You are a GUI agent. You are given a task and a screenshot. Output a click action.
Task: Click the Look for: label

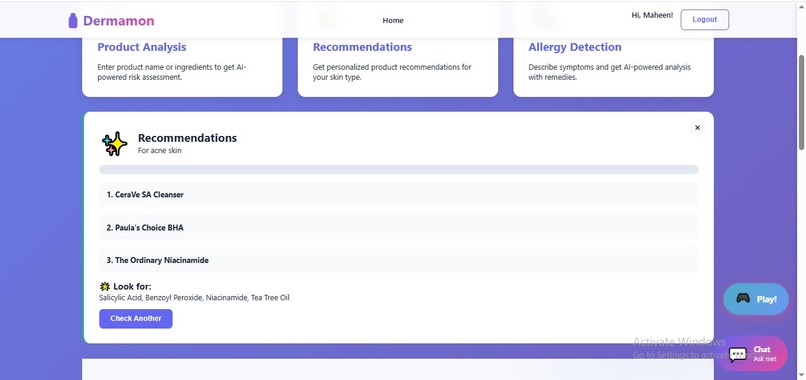(132, 286)
